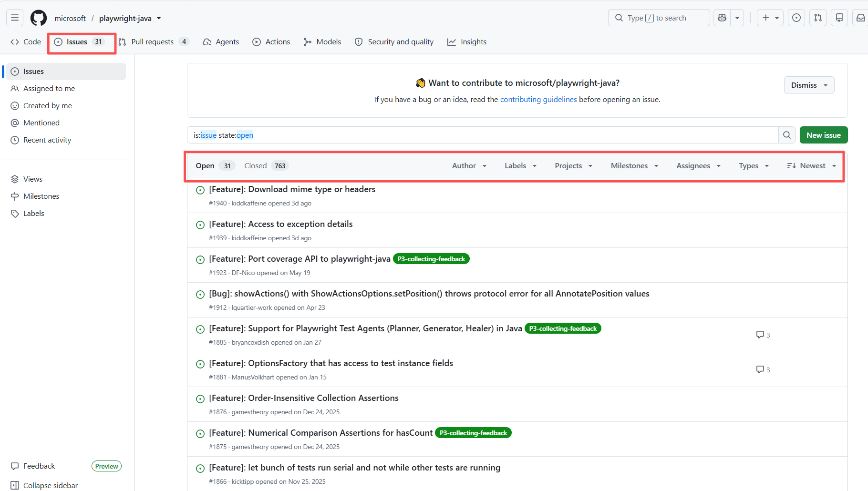Open issue Port coverage API to playwright-java
Viewport: 868px width, 491px height.
click(300, 259)
